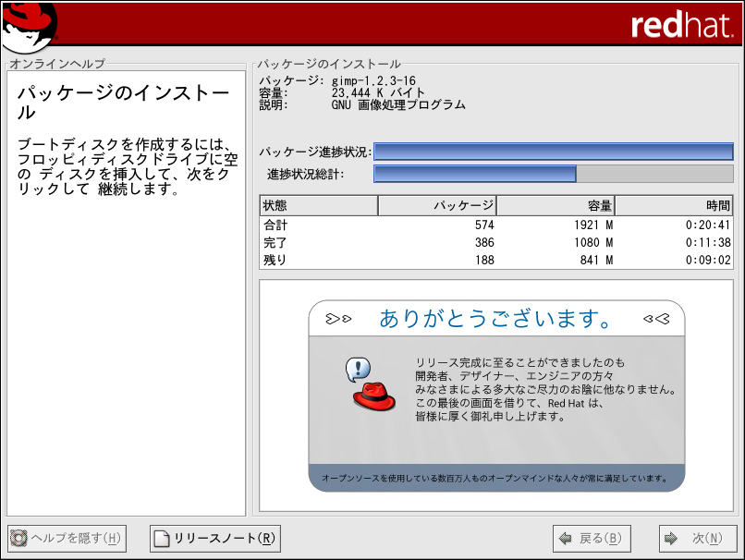
Task: Click the ありがとうございます。 banner title
Action: [x=496, y=320]
